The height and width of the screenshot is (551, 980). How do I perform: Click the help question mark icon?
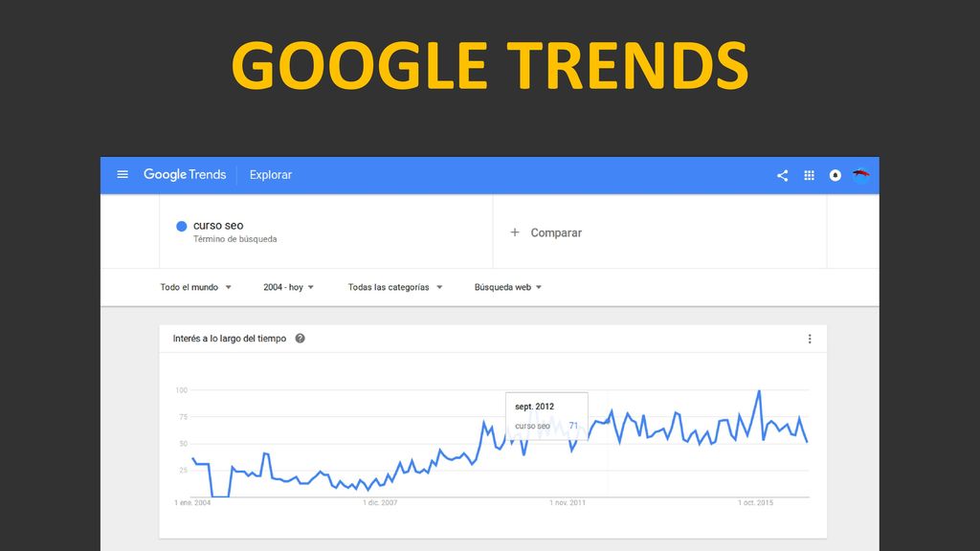300,339
